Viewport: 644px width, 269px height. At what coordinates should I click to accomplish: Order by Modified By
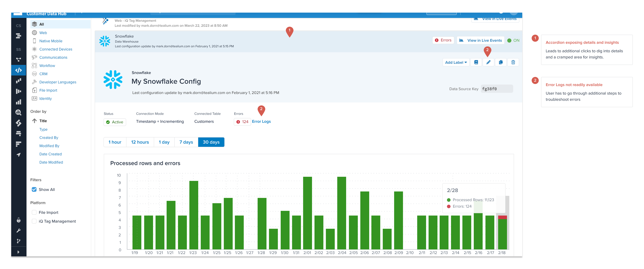coord(49,146)
